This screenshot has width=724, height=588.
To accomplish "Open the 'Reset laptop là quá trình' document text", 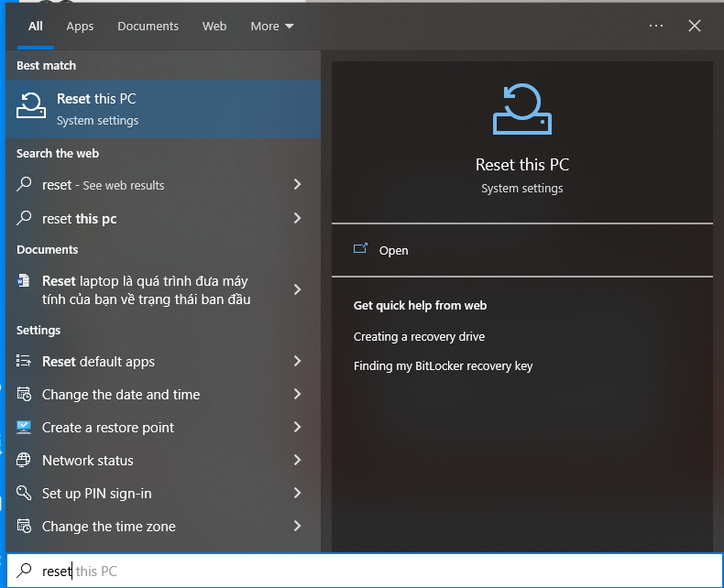I will click(146, 289).
